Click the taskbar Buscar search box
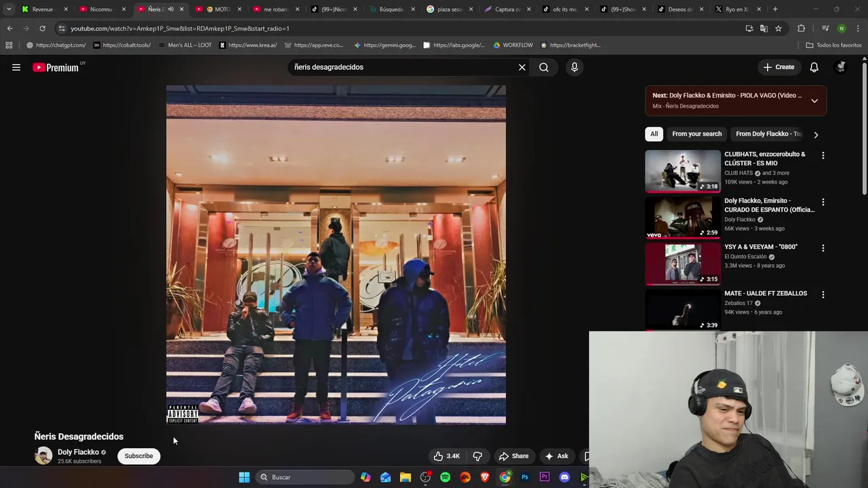868x488 pixels. [305, 477]
